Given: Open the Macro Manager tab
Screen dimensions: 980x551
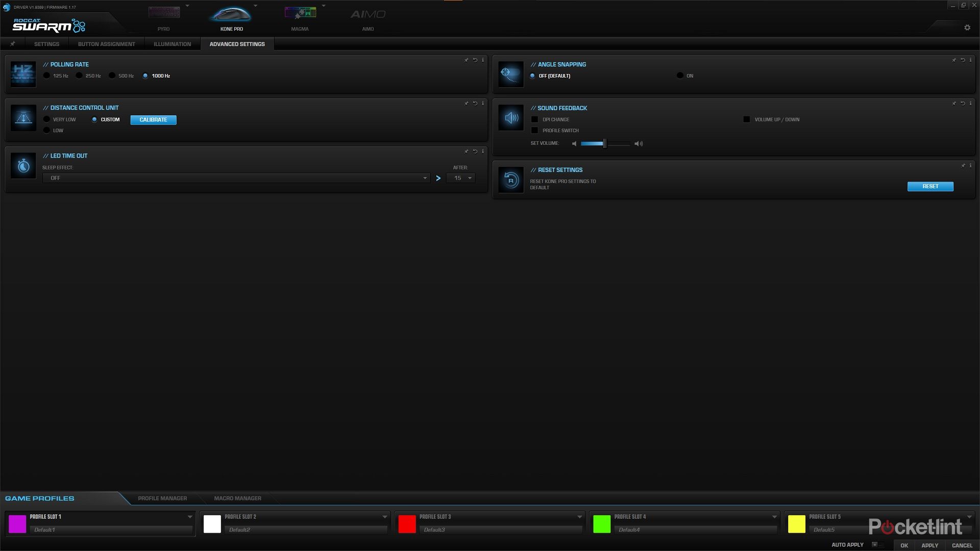Looking at the screenshot, I should (237, 498).
